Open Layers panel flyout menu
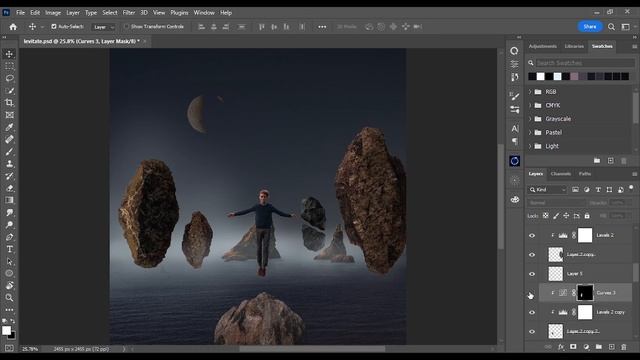 coord(635,174)
